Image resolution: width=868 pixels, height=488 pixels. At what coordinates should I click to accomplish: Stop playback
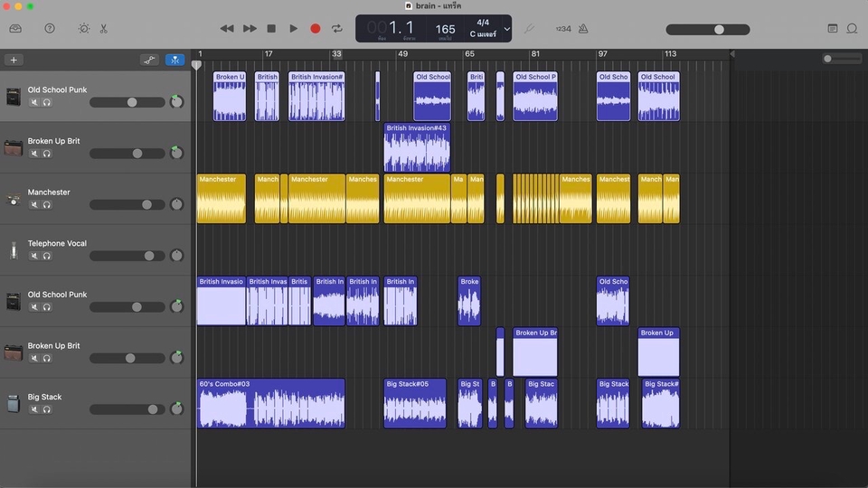coord(271,28)
